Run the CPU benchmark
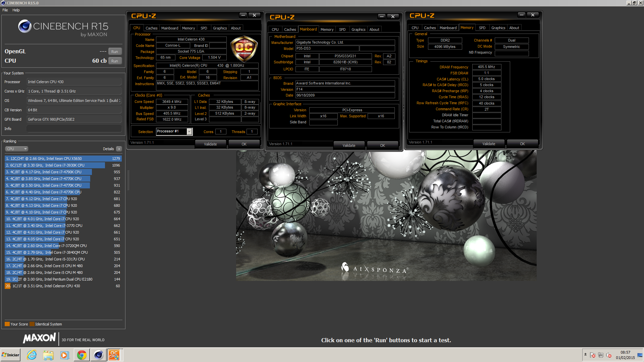644x362 pixels. click(115, 61)
